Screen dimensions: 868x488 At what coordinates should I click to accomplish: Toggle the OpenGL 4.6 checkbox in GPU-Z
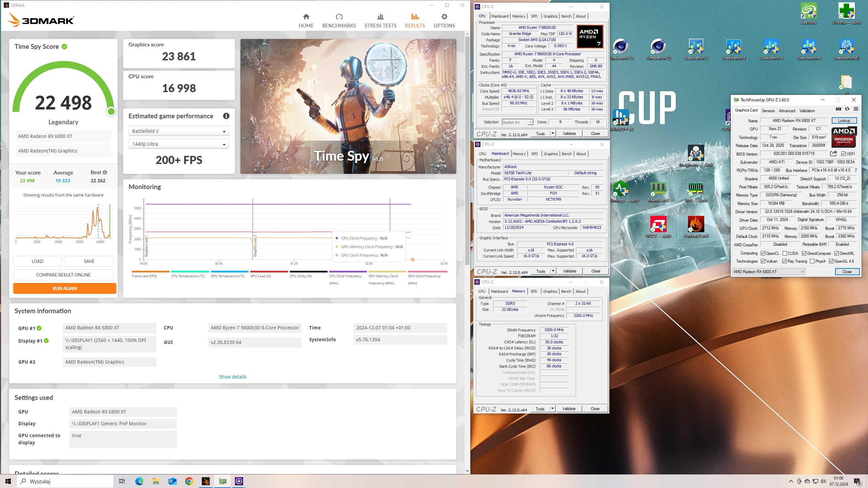831,261
